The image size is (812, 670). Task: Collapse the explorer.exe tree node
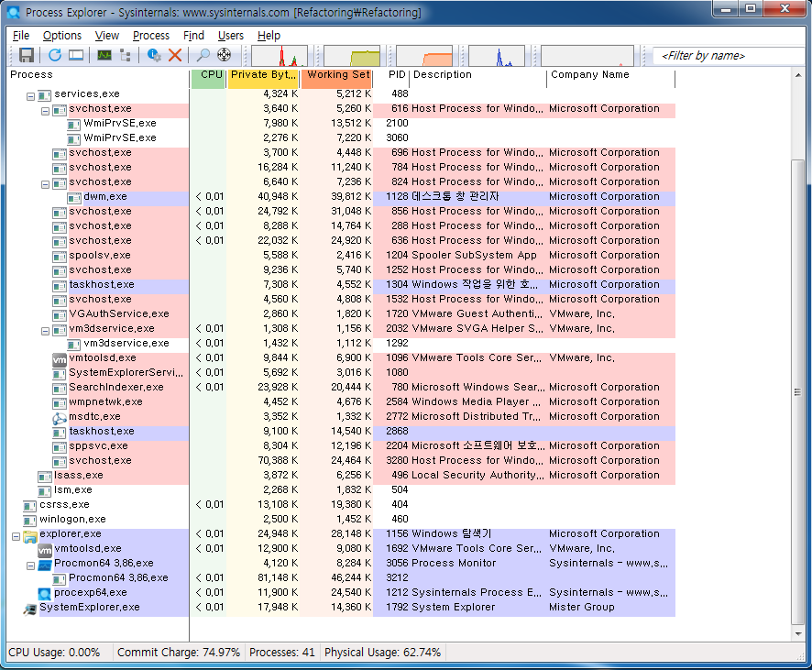(16, 536)
